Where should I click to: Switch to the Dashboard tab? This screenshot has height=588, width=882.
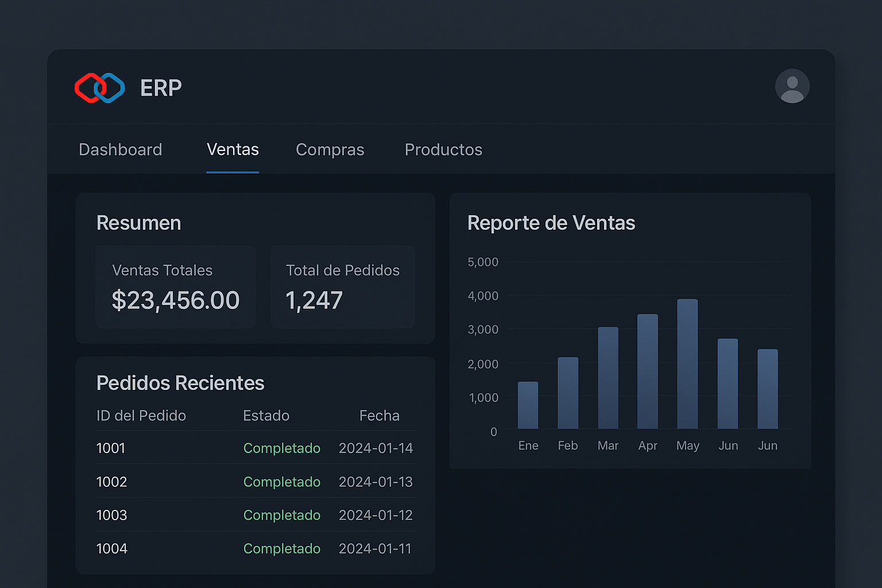coord(120,149)
